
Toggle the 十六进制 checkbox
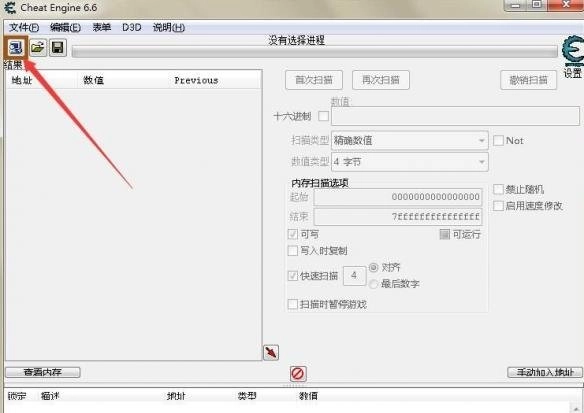click(324, 116)
